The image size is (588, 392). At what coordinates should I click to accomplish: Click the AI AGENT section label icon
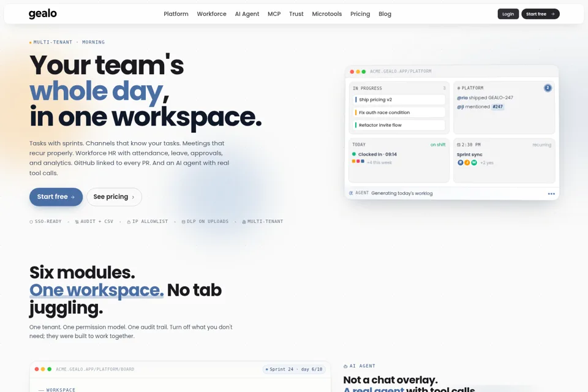345,366
